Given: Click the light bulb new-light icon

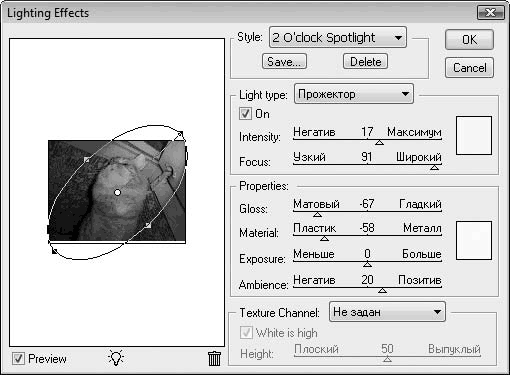Looking at the screenshot, I should [116, 358].
